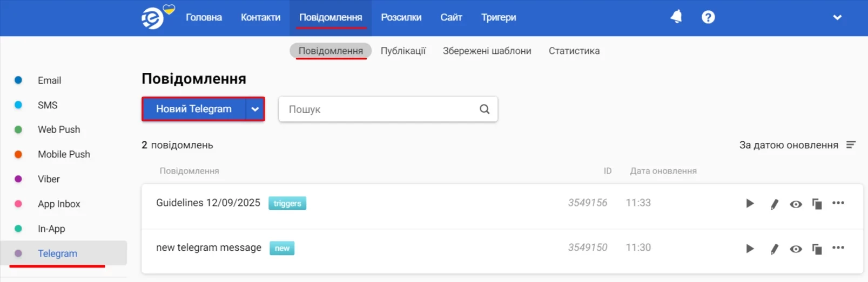
Task: Click the Дата оновлення column header
Action: click(x=663, y=171)
